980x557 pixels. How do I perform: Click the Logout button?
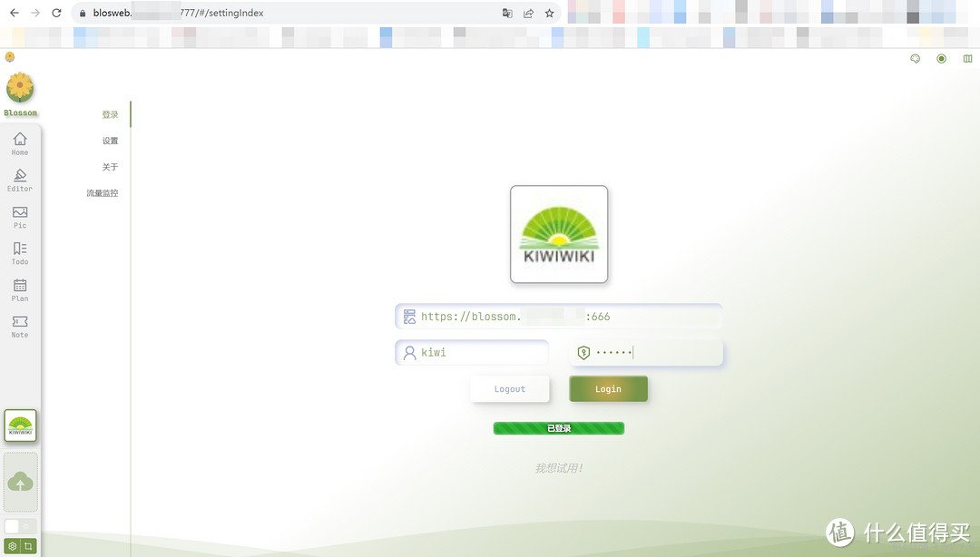point(510,389)
